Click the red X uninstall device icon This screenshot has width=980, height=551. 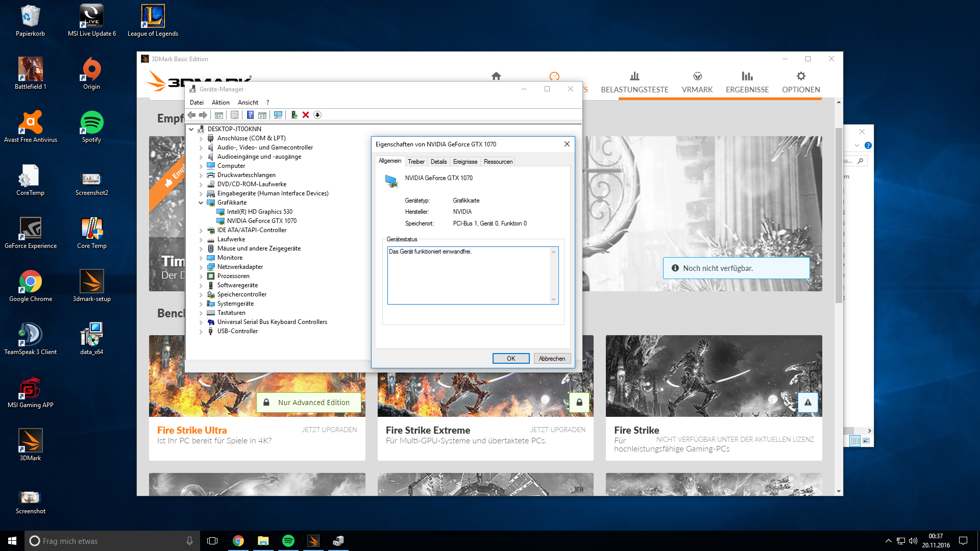(x=306, y=115)
